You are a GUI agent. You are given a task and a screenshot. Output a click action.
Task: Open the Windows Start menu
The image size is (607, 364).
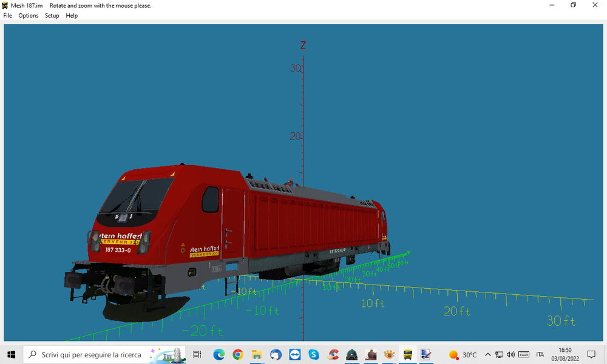(x=11, y=354)
